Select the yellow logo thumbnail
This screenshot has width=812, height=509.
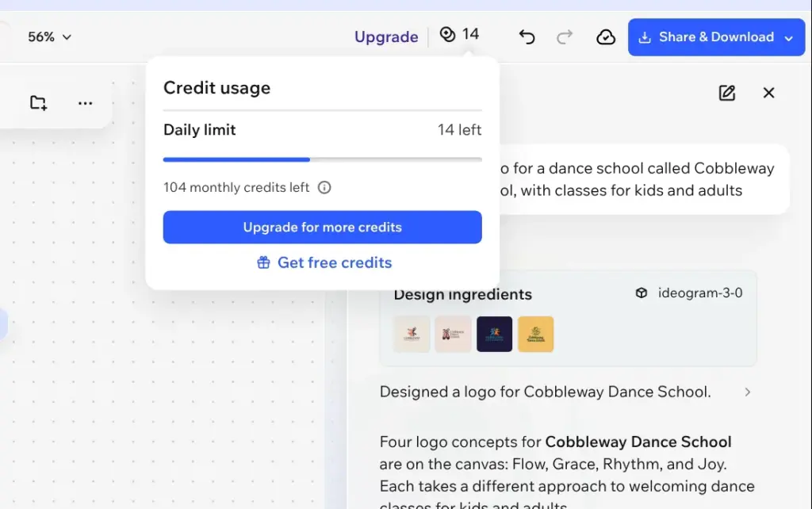tap(536, 334)
